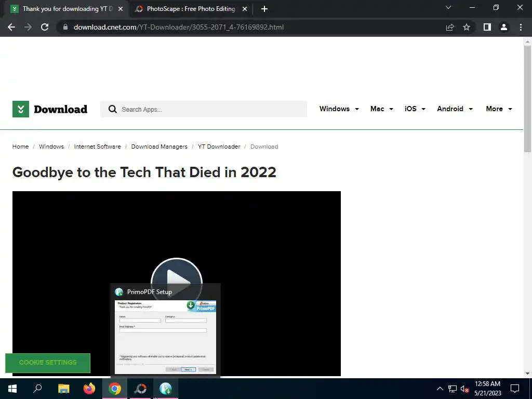
Task: Bookmark this page with star icon
Action: pyautogui.click(x=467, y=27)
